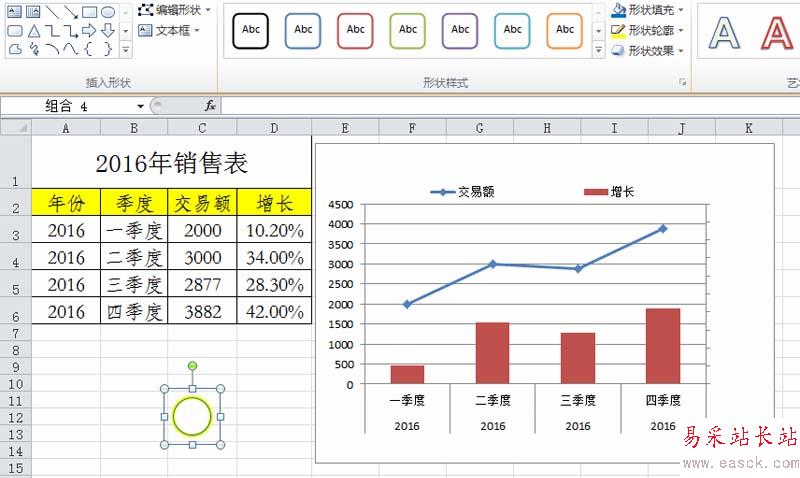
Task: Apply the blue outline Abc style
Action: coord(303,31)
